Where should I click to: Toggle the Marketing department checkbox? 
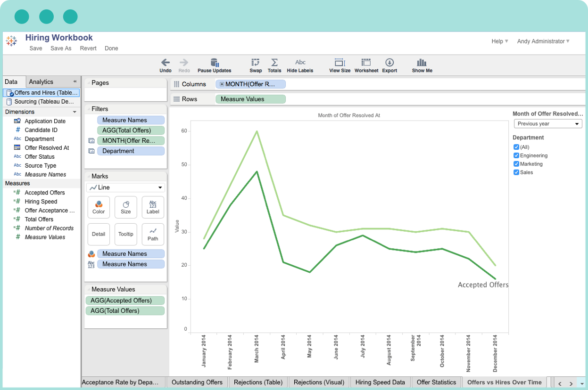pos(516,164)
